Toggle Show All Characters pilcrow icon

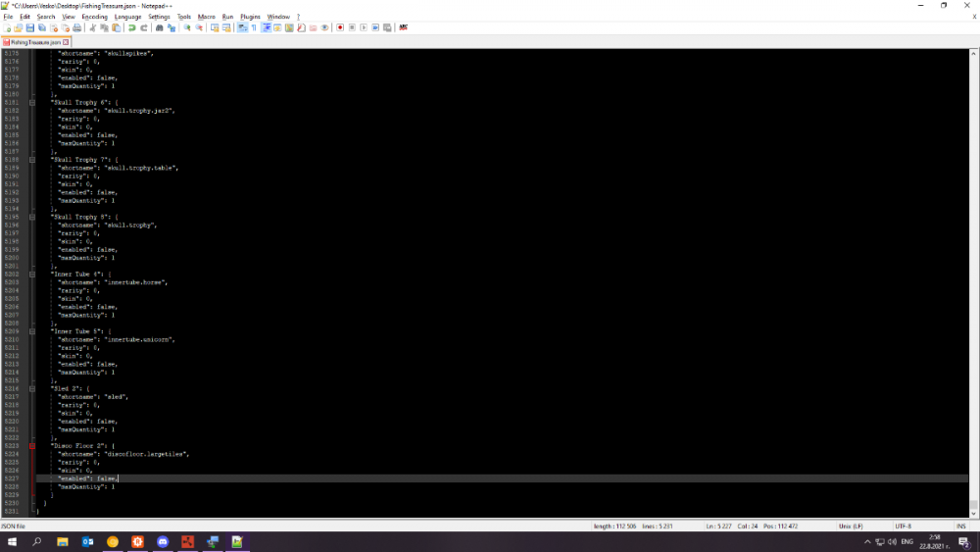click(x=254, y=27)
